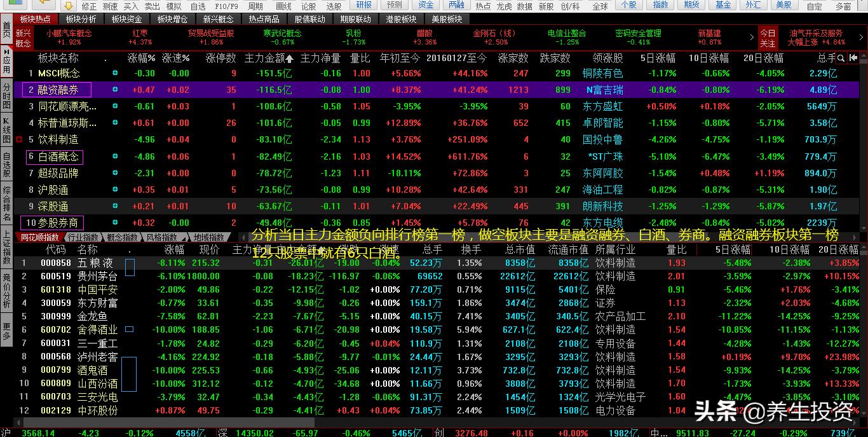Open the 板块增仓 tab

click(172, 19)
